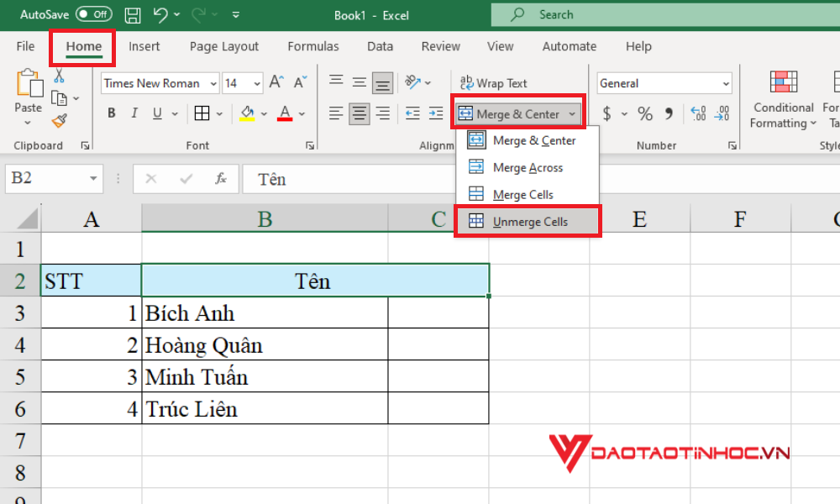The width and height of the screenshot is (840, 504).
Task: Go to the Data tab
Action: click(x=380, y=46)
